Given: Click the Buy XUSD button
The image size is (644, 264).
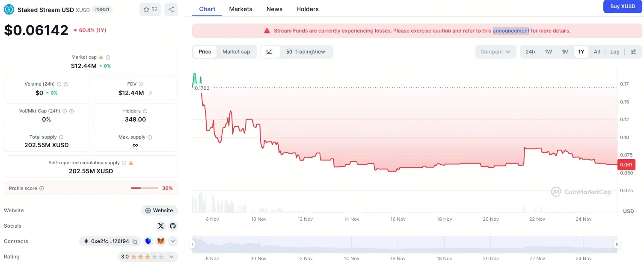Looking at the screenshot, I should tap(623, 6).
